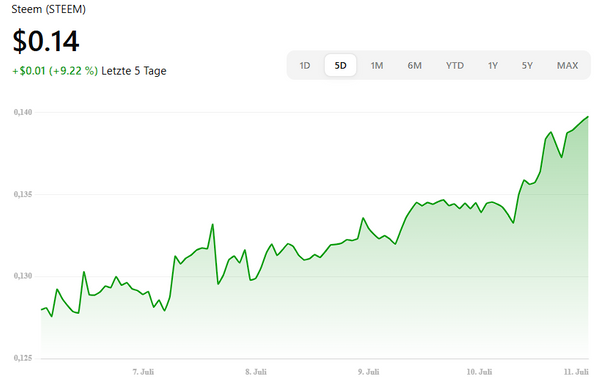Click the Steem (STEEM) title

click(x=49, y=9)
